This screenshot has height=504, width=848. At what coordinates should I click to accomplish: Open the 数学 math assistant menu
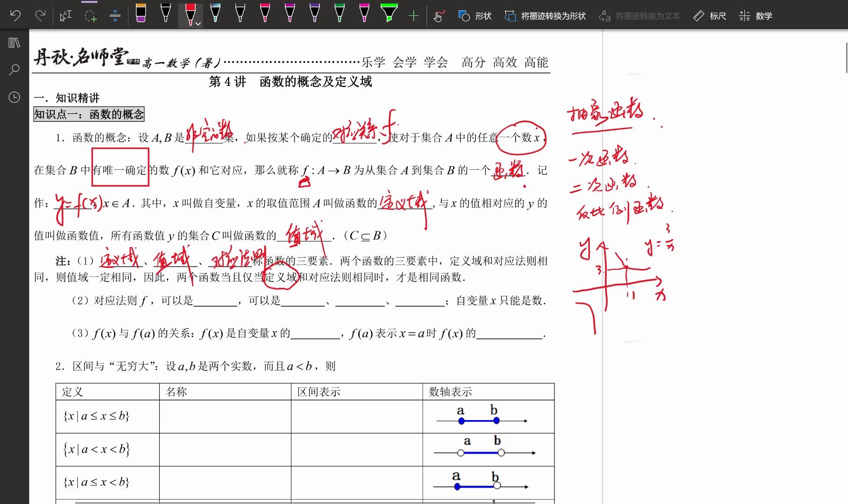click(756, 15)
